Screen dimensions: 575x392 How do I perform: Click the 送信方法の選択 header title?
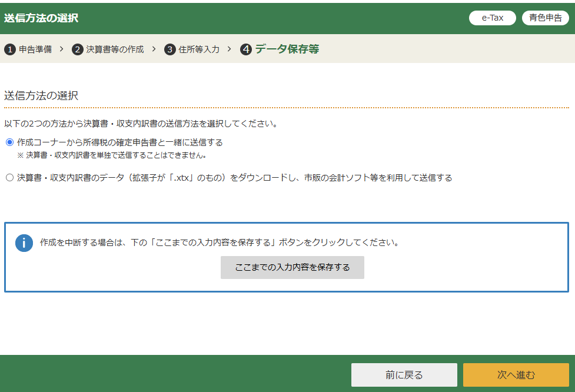tap(41, 18)
